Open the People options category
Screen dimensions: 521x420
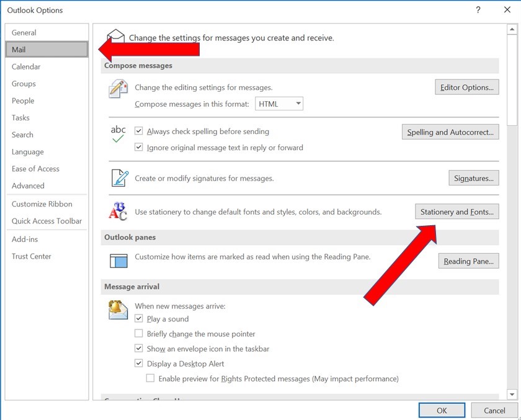coord(47,101)
